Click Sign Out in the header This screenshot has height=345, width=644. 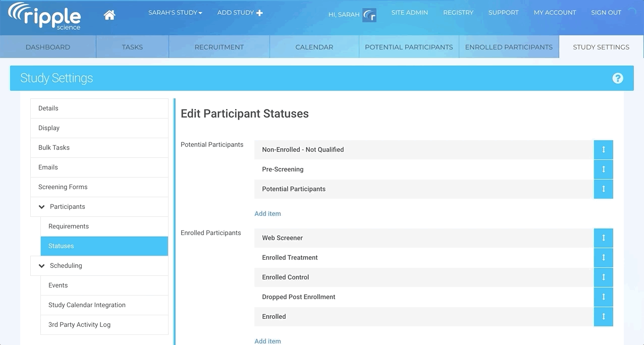tap(606, 13)
